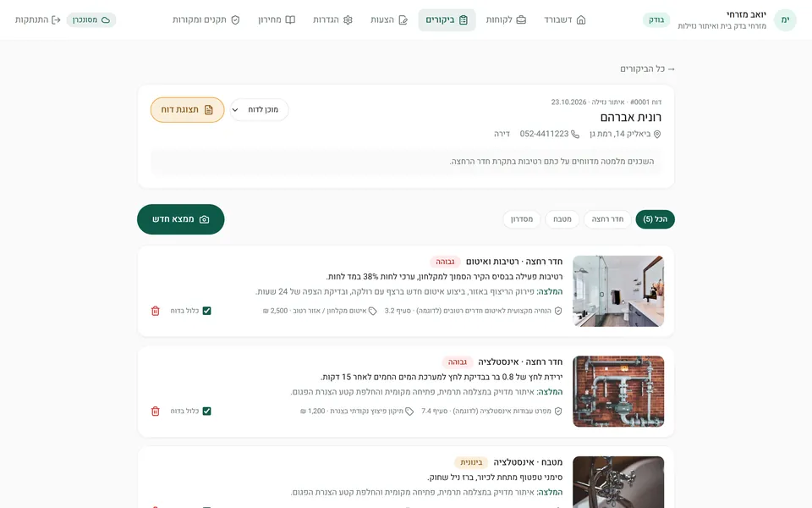Open the תצוגת דוח report preview

[188, 109]
